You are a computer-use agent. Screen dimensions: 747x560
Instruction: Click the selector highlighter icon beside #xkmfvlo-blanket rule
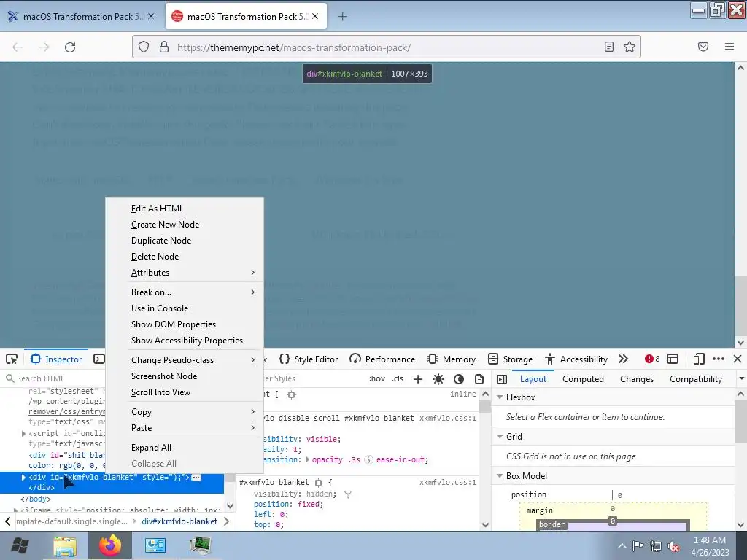[318, 483]
